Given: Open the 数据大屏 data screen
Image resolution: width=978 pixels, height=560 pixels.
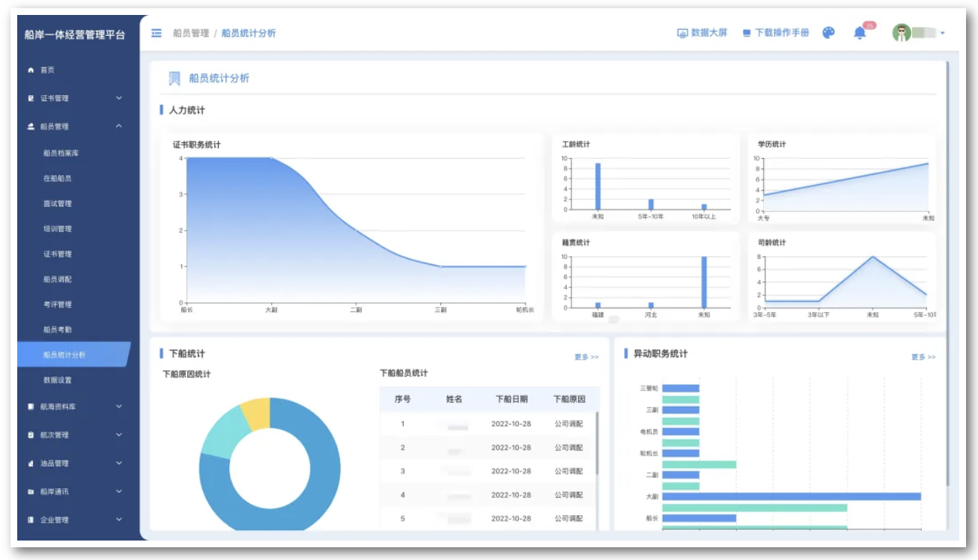Looking at the screenshot, I should (x=702, y=33).
